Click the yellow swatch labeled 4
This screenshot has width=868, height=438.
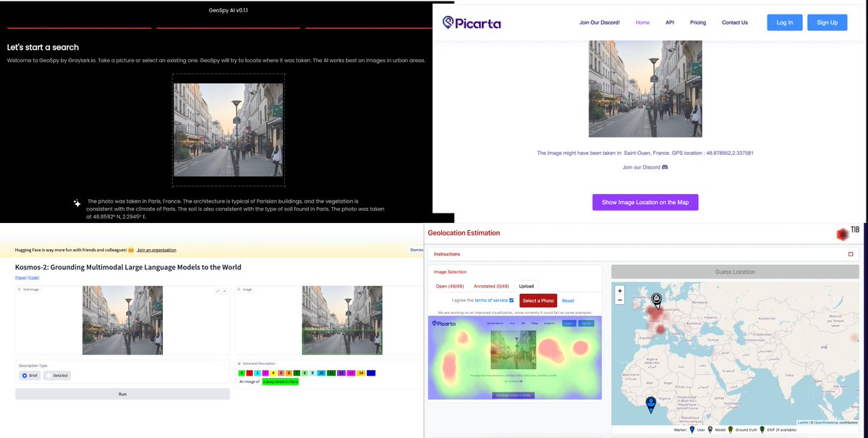[273, 373]
